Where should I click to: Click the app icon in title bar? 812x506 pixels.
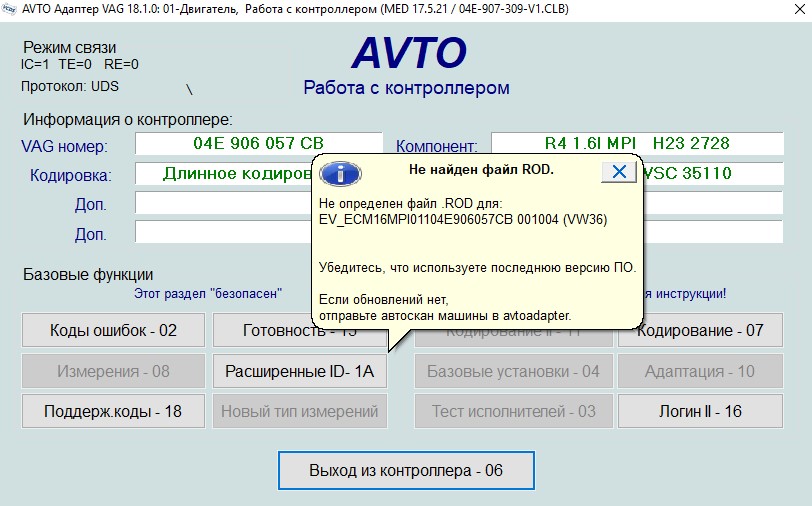[x=9, y=9]
